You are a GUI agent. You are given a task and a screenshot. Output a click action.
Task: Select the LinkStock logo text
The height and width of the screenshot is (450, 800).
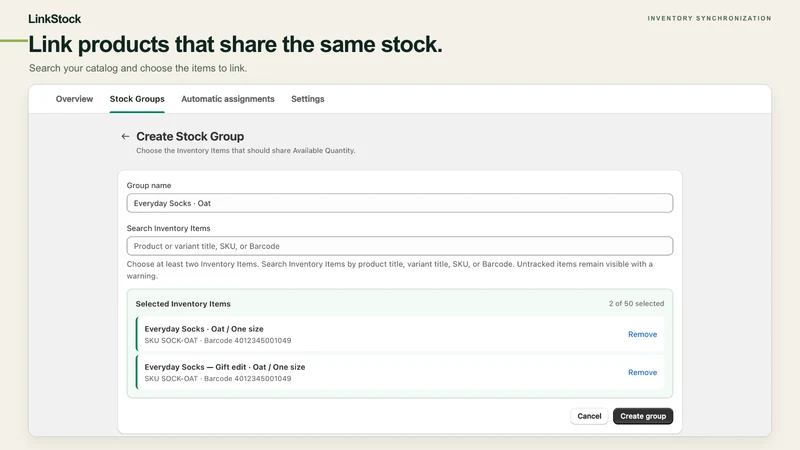pyautogui.click(x=55, y=19)
